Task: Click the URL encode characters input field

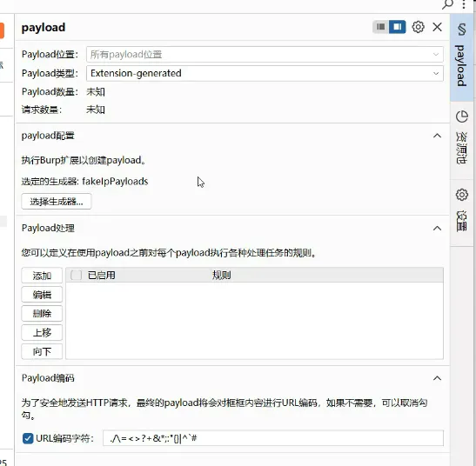Action: tap(273, 438)
